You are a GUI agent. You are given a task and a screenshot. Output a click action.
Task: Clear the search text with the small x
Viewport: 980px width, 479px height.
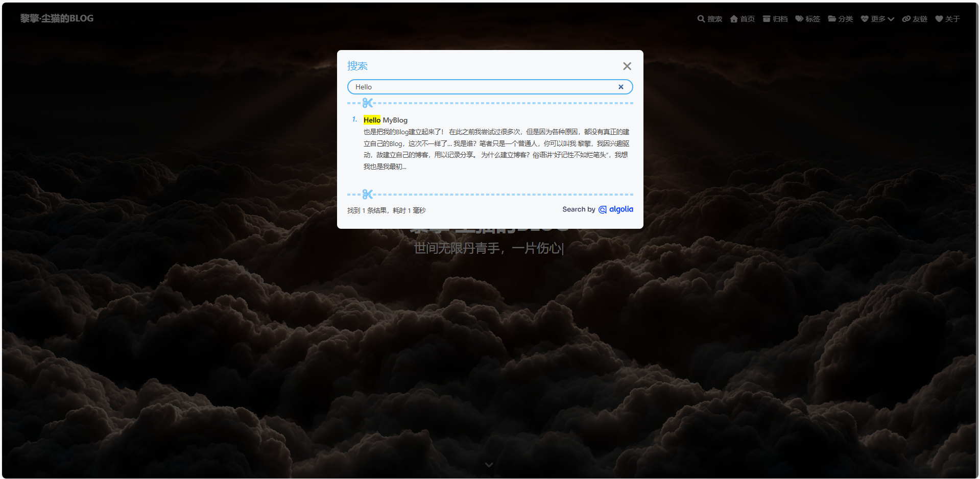click(x=621, y=87)
